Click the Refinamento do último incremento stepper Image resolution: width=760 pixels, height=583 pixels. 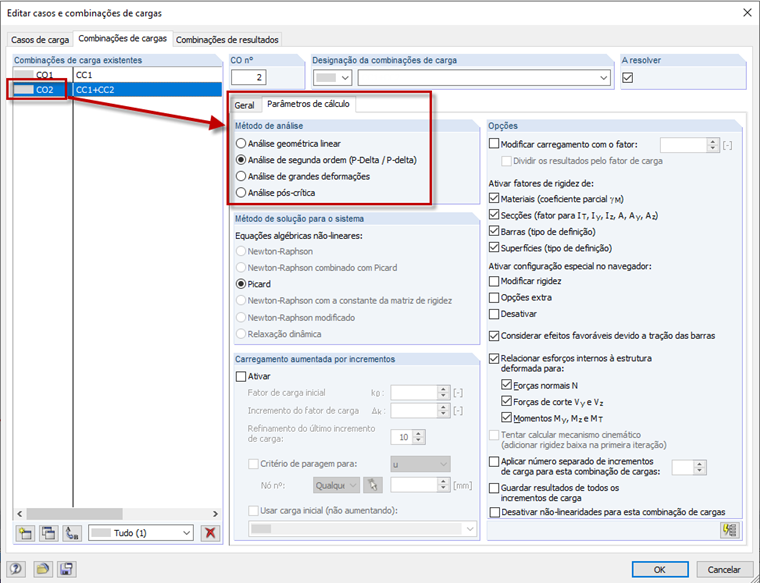coord(419,437)
